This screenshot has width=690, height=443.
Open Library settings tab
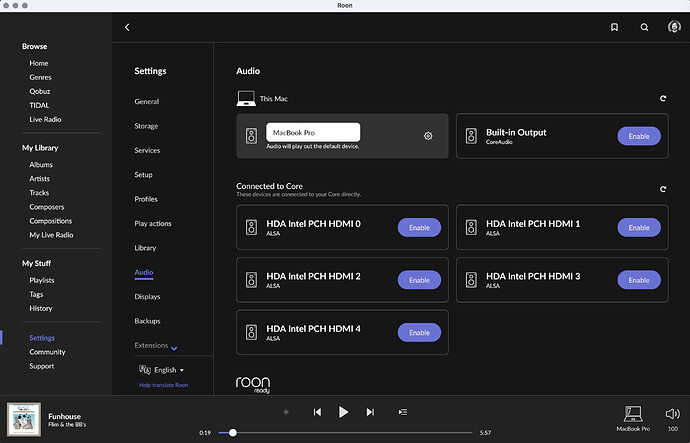[x=145, y=248]
